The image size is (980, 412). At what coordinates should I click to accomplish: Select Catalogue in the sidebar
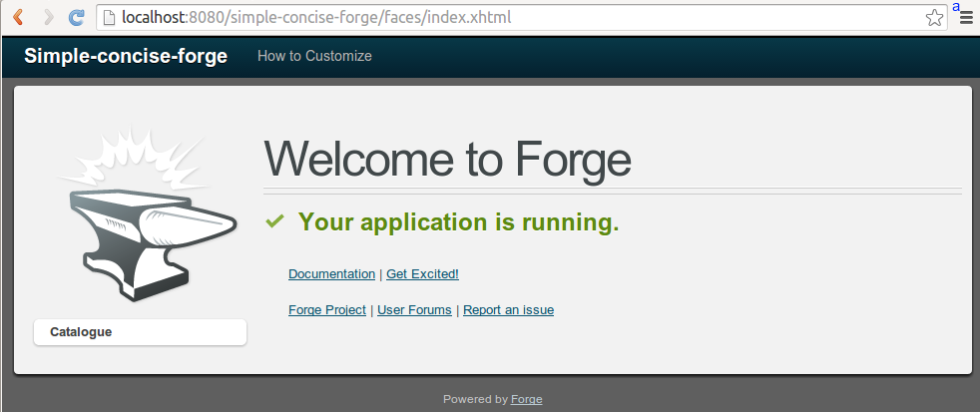tap(140, 332)
